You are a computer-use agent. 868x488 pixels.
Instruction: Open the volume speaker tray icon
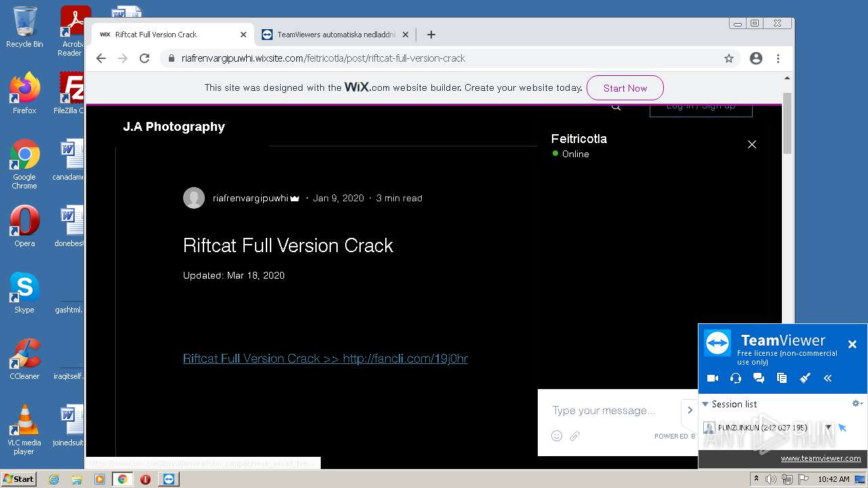point(771,479)
